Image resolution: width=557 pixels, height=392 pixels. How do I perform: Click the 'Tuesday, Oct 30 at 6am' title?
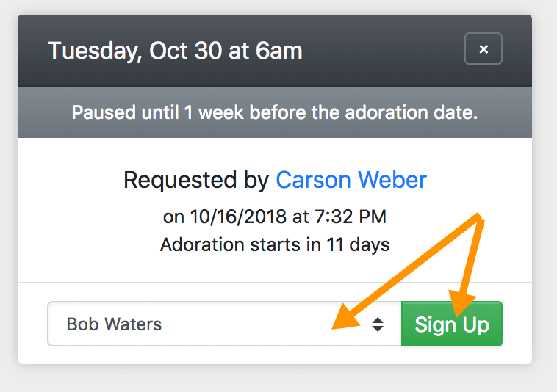point(175,51)
